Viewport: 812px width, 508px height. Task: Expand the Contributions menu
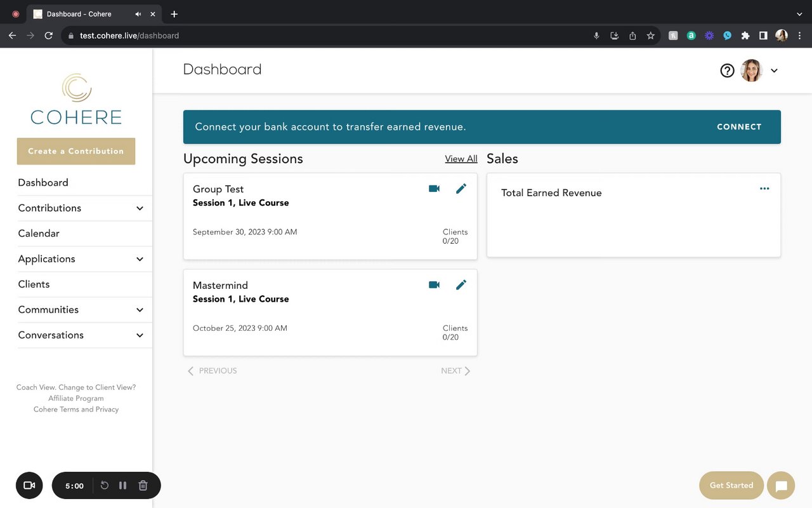click(140, 208)
